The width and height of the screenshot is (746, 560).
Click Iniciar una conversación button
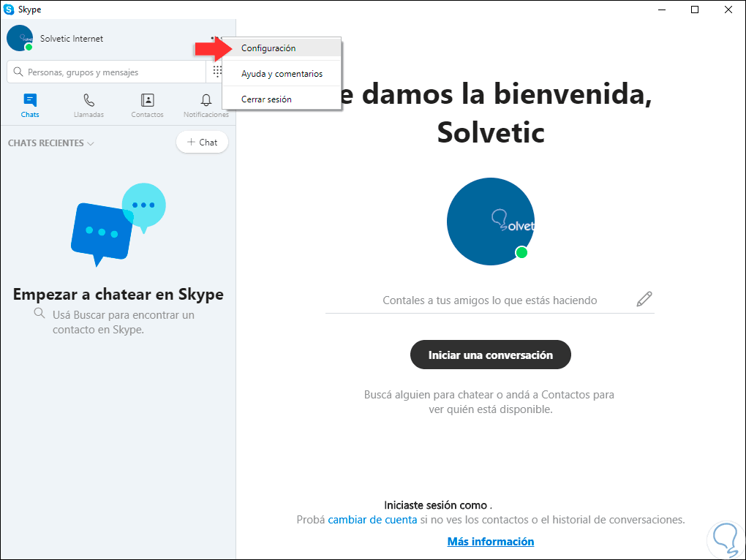(x=491, y=355)
